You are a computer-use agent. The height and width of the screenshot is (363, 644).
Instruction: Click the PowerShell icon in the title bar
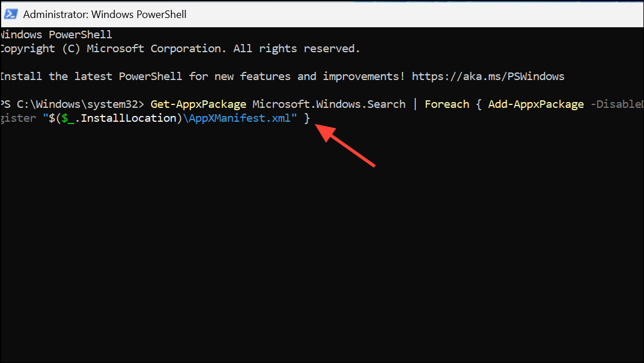point(10,13)
